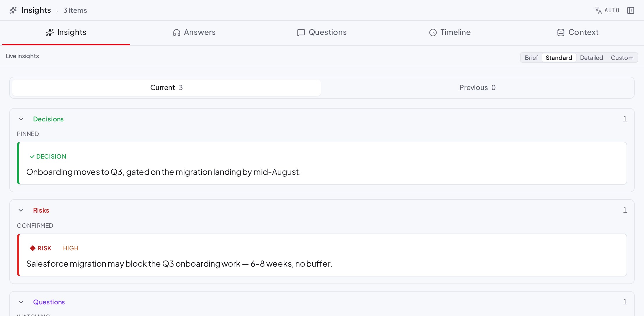Click the 3 items count in header
The width and height of the screenshot is (644, 316).
point(75,10)
